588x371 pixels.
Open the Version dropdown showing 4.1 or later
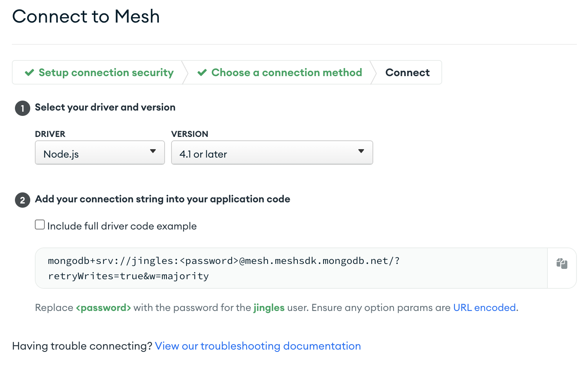272,153
